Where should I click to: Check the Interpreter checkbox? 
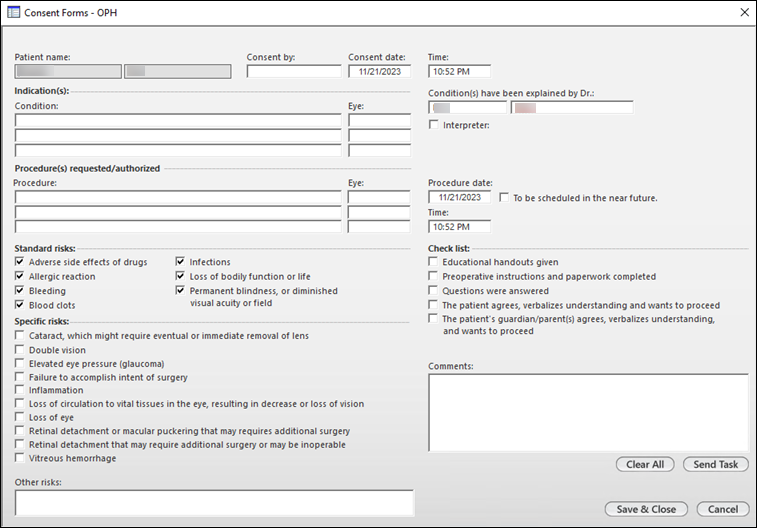click(434, 125)
